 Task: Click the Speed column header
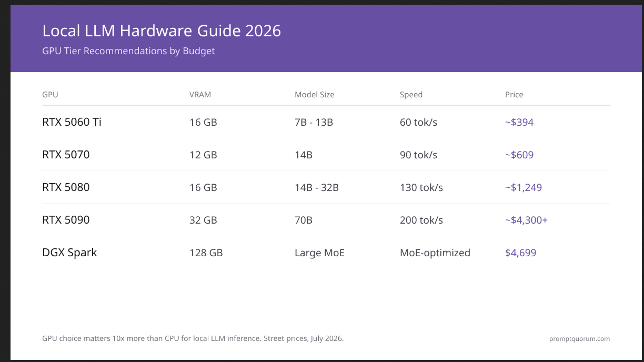pyautogui.click(x=411, y=95)
